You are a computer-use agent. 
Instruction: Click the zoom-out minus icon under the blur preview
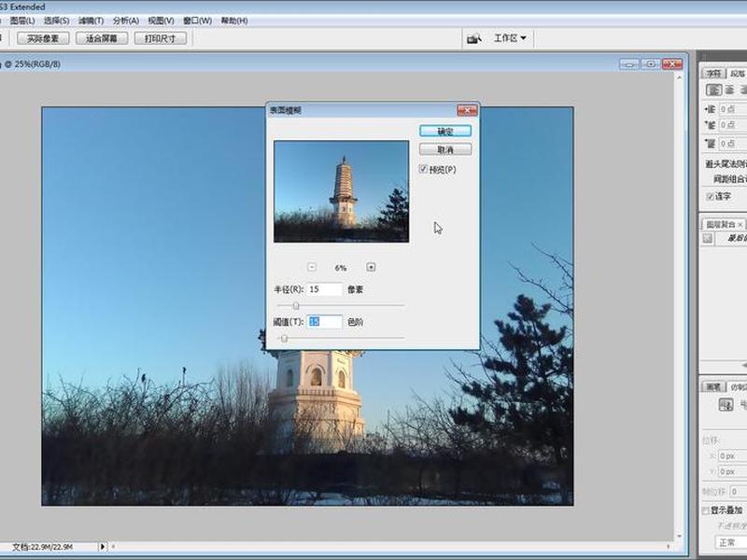pos(312,267)
